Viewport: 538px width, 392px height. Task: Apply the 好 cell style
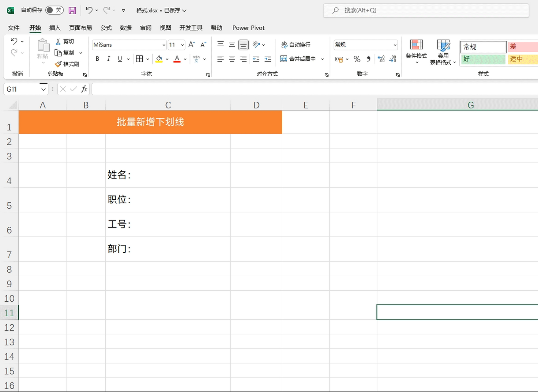click(x=483, y=59)
